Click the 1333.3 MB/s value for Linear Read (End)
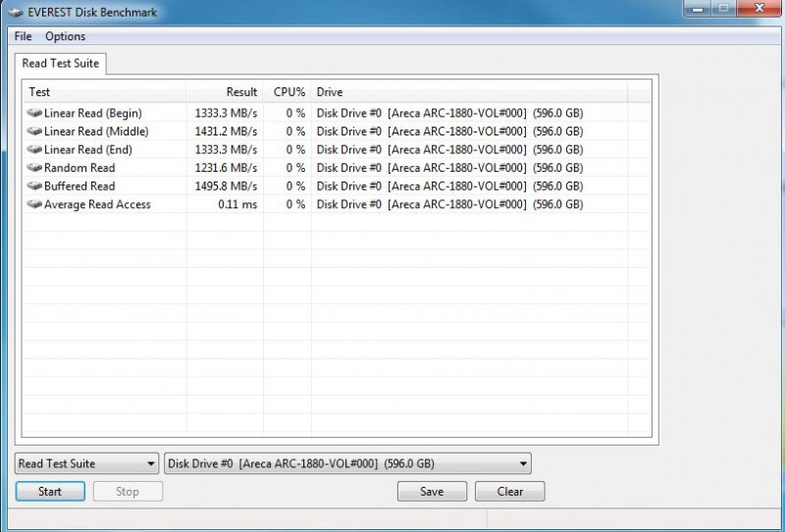The height and width of the screenshot is (532, 785). point(226,150)
